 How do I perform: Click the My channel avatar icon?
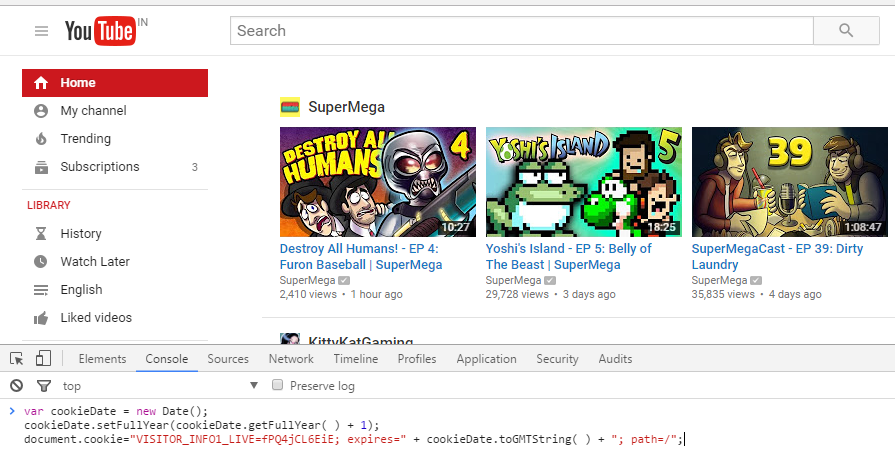[x=41, y=111]
